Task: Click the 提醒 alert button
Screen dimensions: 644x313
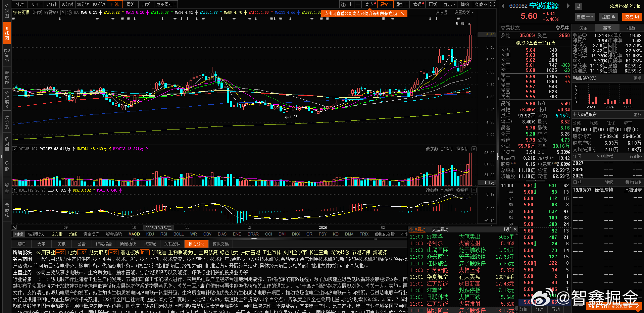Action: 608,17
